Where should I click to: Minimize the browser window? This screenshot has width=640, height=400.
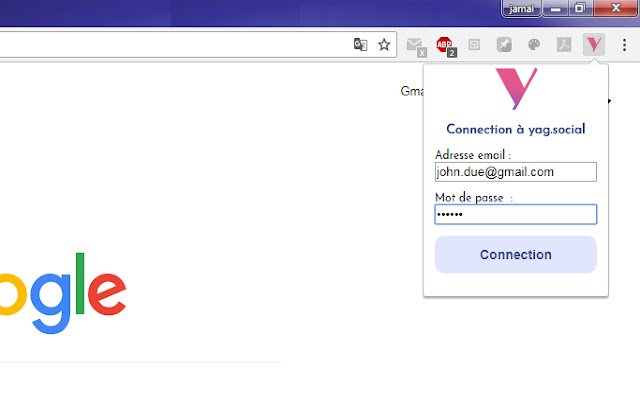[555, 8]
